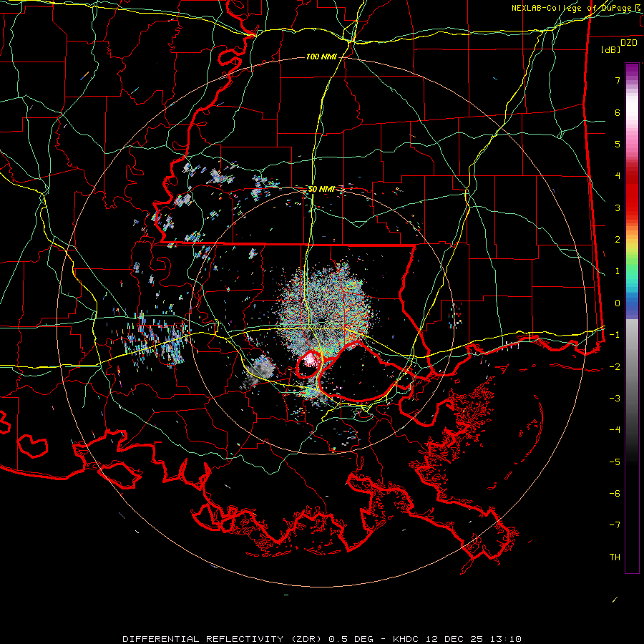Click the TH threshold label on the legend

point(615,557)
